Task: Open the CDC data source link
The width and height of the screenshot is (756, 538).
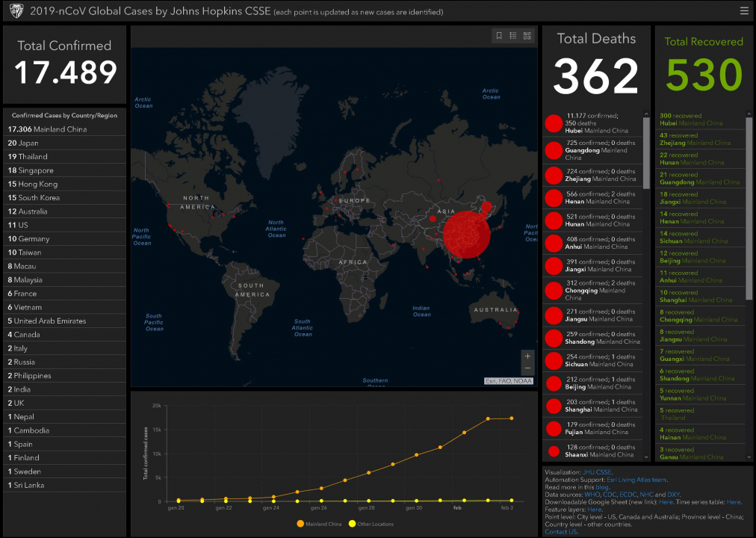Action: (610, 495)
